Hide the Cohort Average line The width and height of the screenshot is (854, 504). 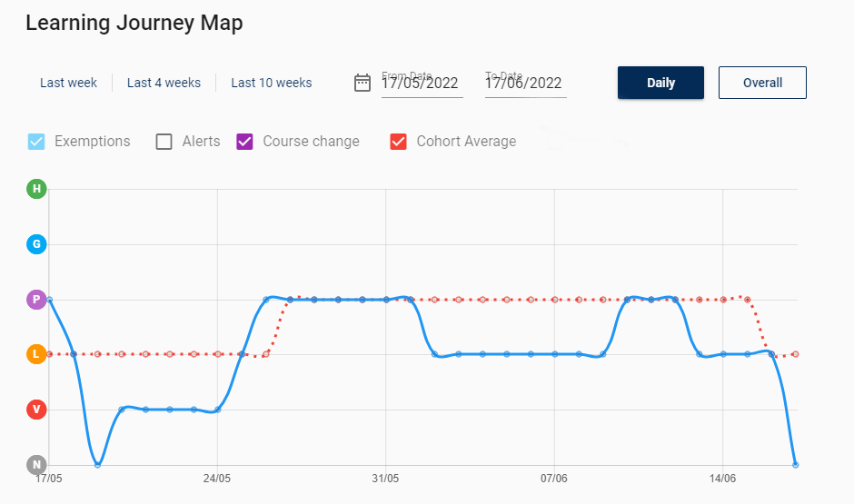coord(398,142)
